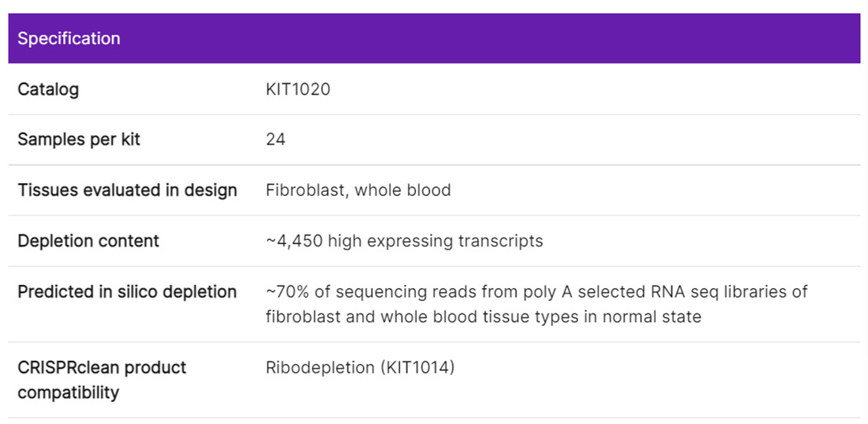Image resolution: width=868 pixels, height=424 pixels.
Task: Click the "Catalog" row label
Action: [x=48, y=89]
